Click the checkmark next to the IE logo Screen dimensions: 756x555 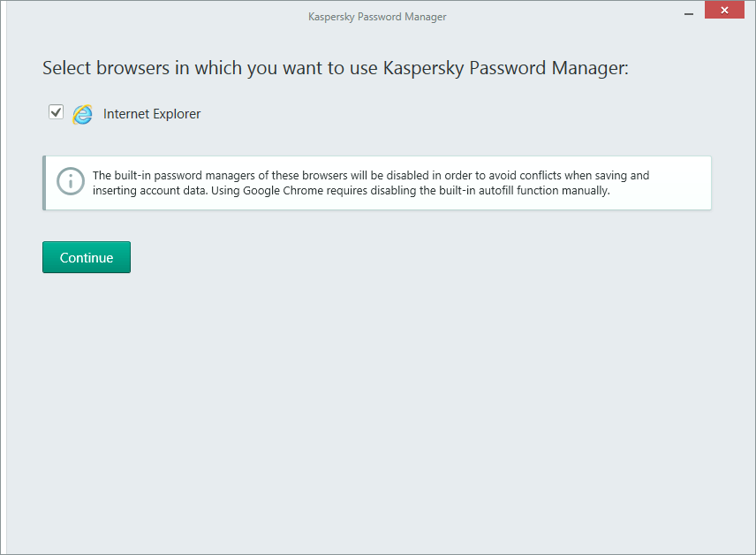coord(56,112)
